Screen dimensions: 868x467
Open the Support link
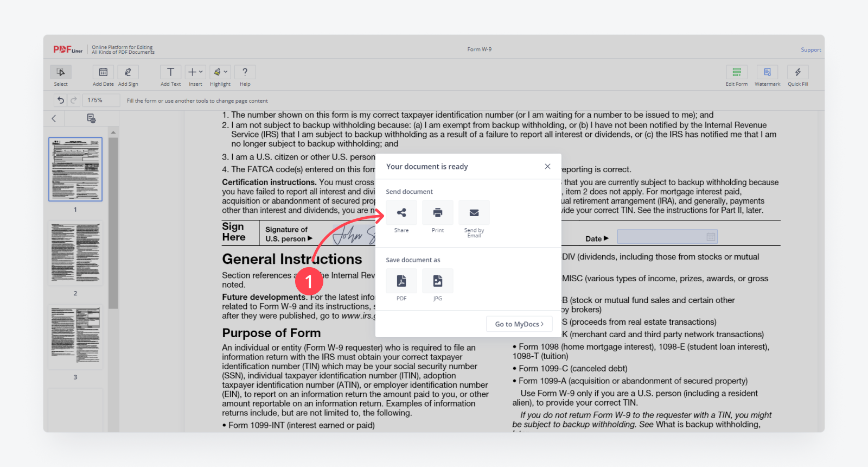[x=811, y=50]
